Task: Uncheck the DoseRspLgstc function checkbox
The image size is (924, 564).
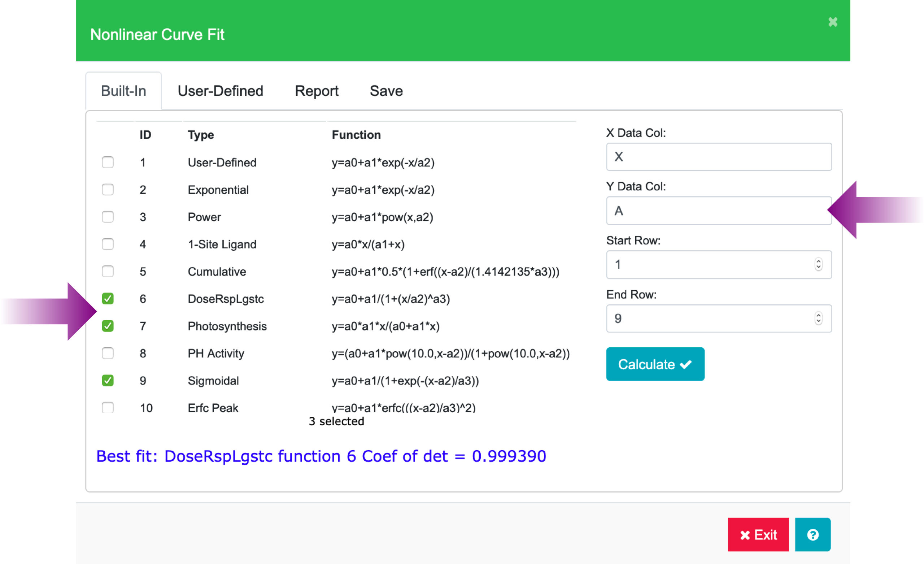Action: (x=108, y=299)
